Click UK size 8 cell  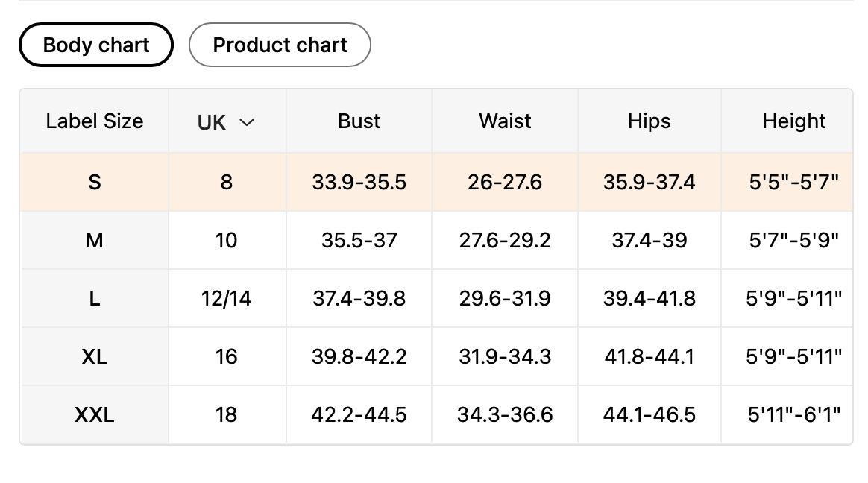tap(226, 182)
